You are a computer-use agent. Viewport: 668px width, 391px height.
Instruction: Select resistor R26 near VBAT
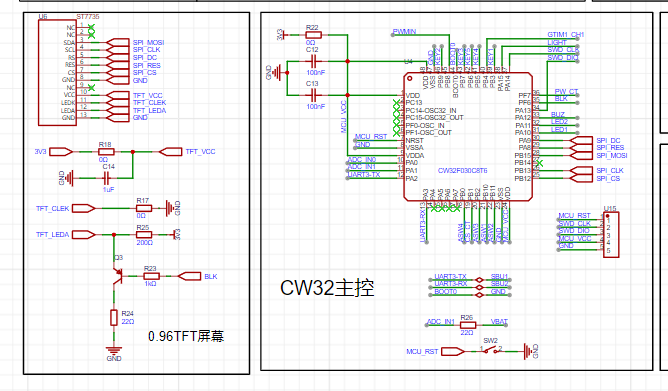click(x=468, y=325)
